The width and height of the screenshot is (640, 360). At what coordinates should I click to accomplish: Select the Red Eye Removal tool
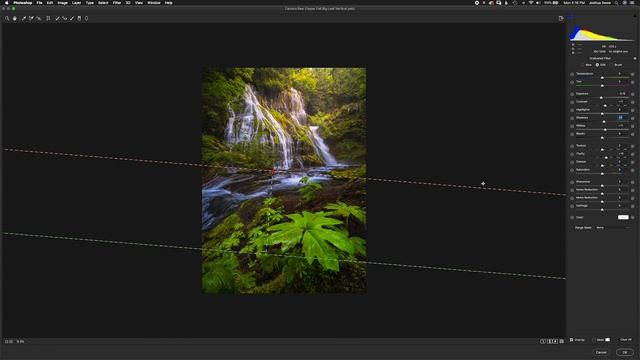[x=64, y=18]
